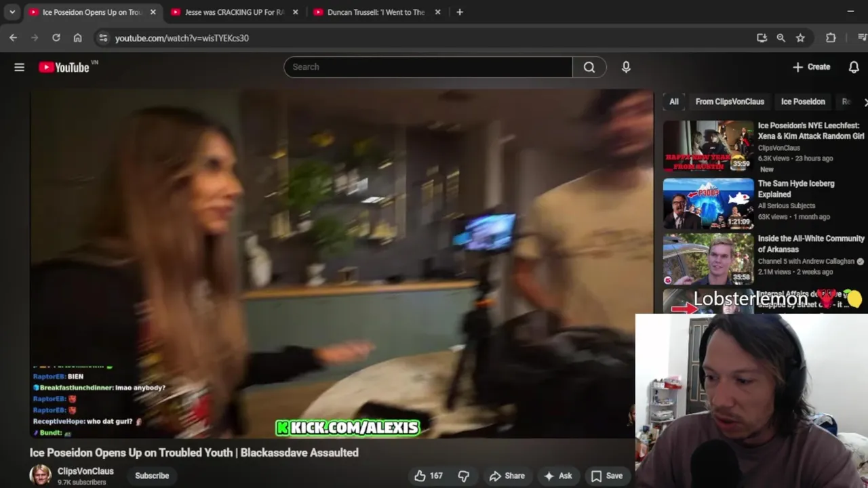
Task: Open The Sam Hyde Iceberg Explained title
Action: click(796, 189)
